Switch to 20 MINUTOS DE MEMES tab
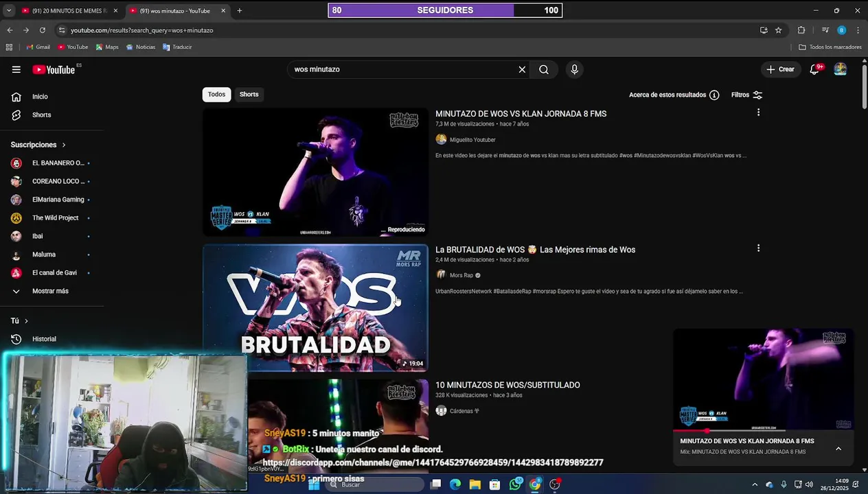 (x=69, y=11)
